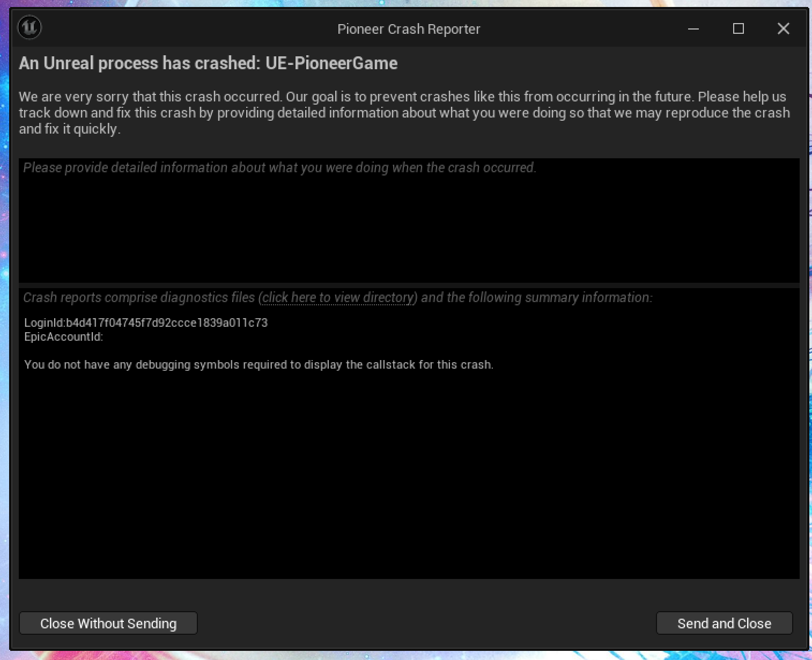
Task: Open the 'click here to view directory' link
Action: (x=339, y=297)
